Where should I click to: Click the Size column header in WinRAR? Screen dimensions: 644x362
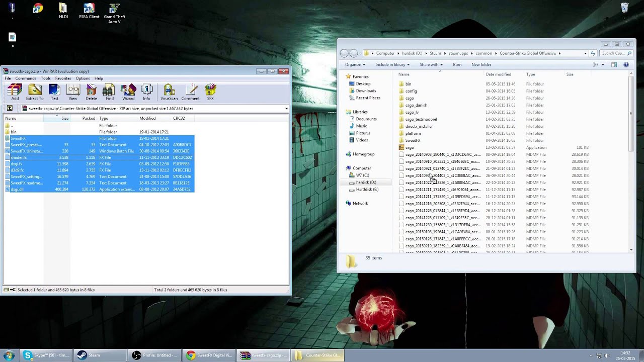(x=57, y=118)
